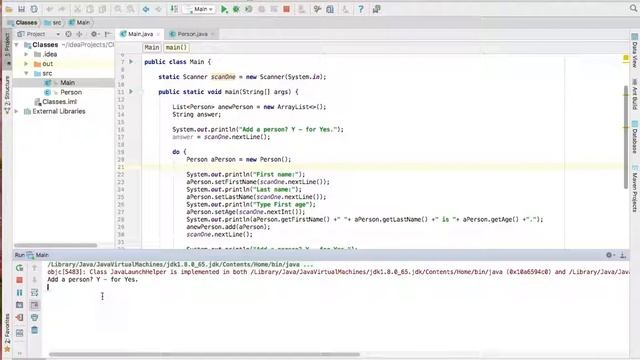Click the src item in the navigation bar

click(53, 22)
